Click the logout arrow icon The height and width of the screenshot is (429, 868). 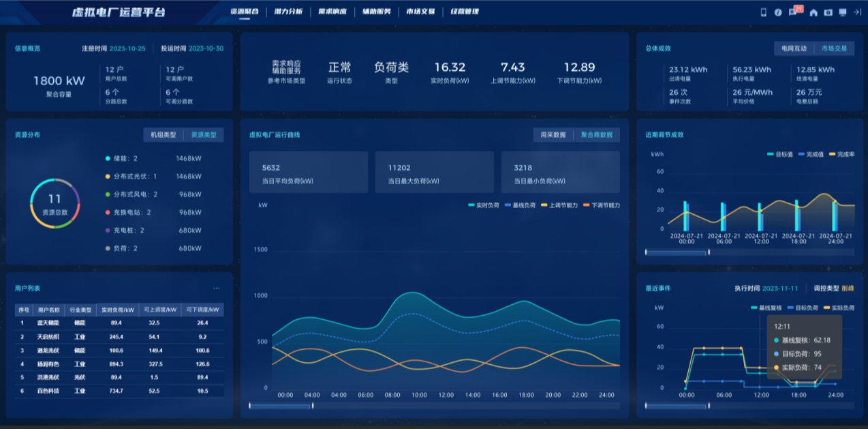857,12
